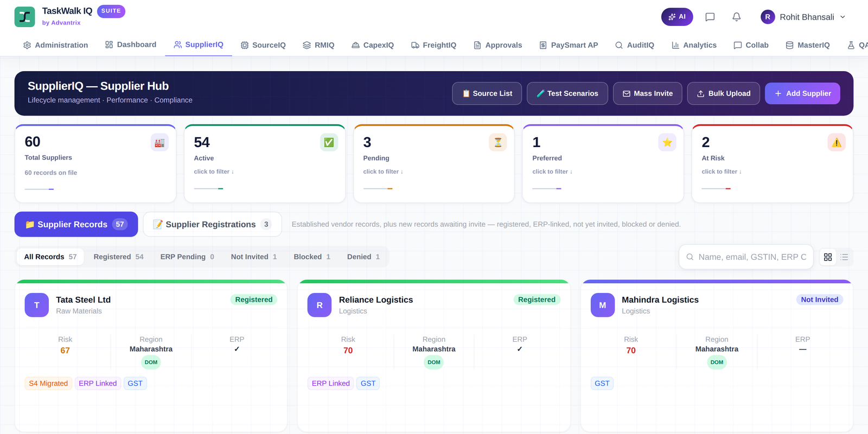868x434 pixels.
Task: Click the Add Supplier button
Action: (802, 93)
